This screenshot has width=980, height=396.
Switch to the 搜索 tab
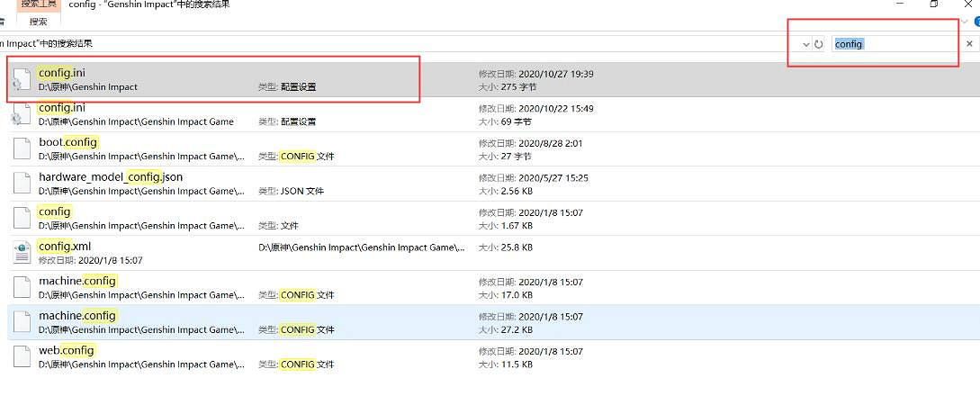38,22
